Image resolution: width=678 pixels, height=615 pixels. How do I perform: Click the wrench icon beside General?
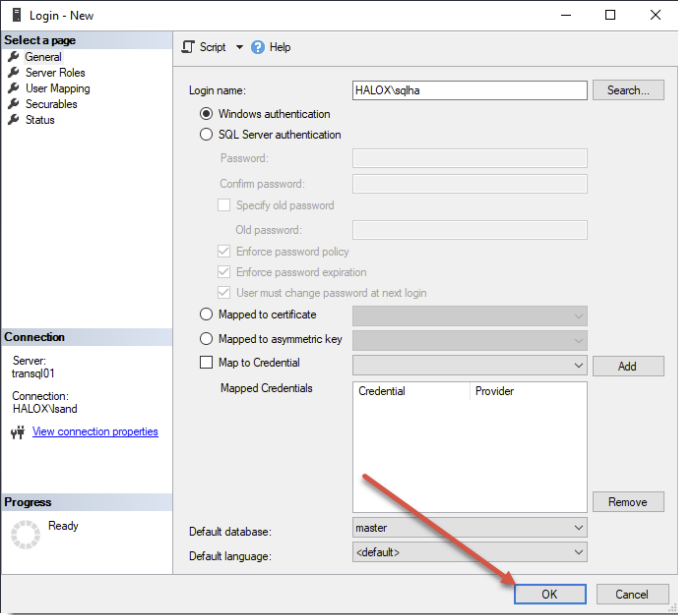(x=13, y=57)
